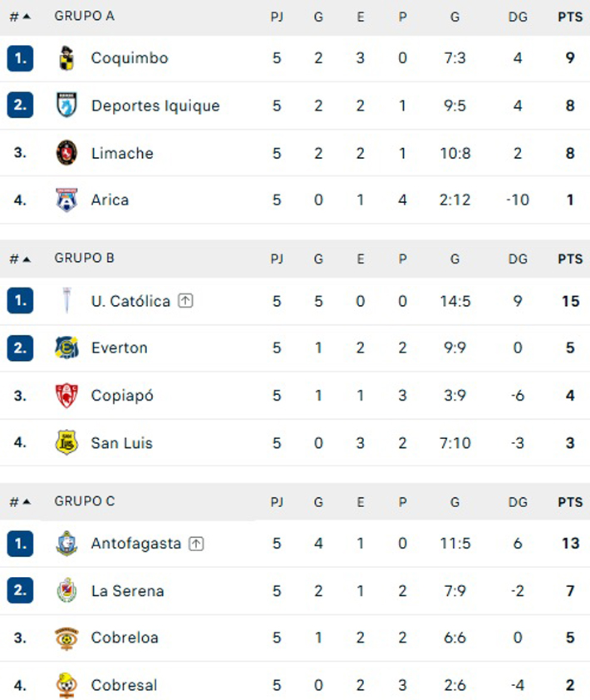The height and width of the screenshot is (700, 590).
Task: Sort Grupo A by PTS column
Action: [570, 17]
